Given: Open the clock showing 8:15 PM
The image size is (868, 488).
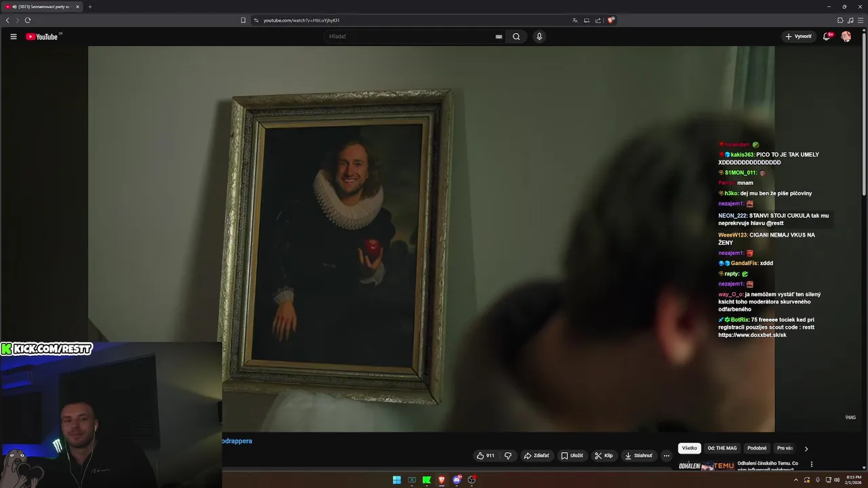Looking at the screenshot, I should point(853,480).
